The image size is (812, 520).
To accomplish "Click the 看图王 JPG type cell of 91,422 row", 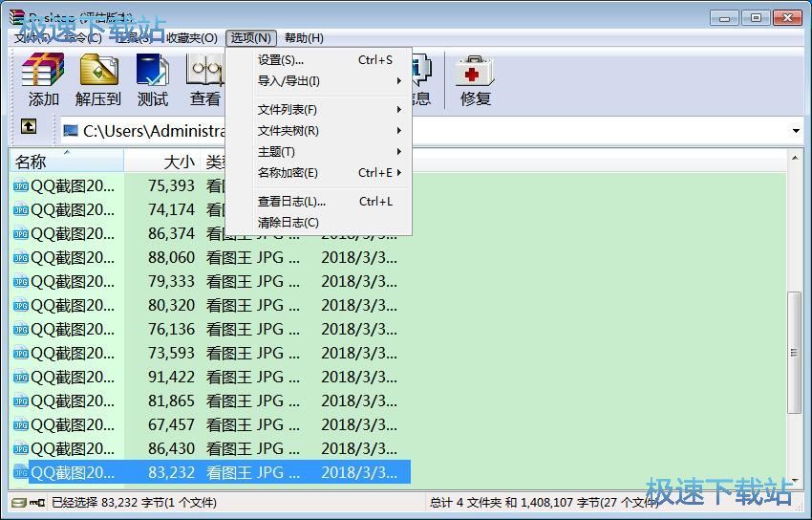I will (x=253, y=377).
